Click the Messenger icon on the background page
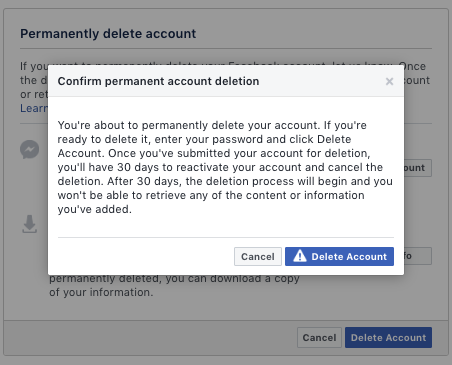The width and height of the screenshot is (452, 365). (x=30, y=149)
